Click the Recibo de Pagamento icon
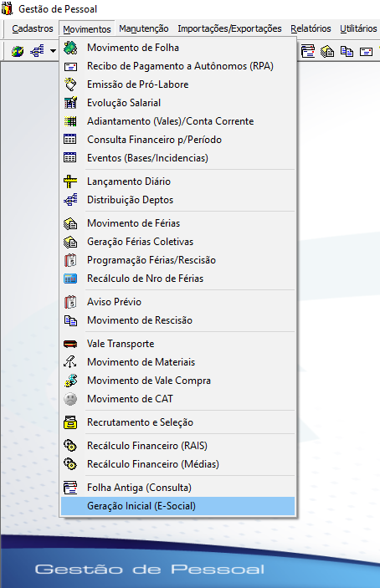 pos(70,66)
